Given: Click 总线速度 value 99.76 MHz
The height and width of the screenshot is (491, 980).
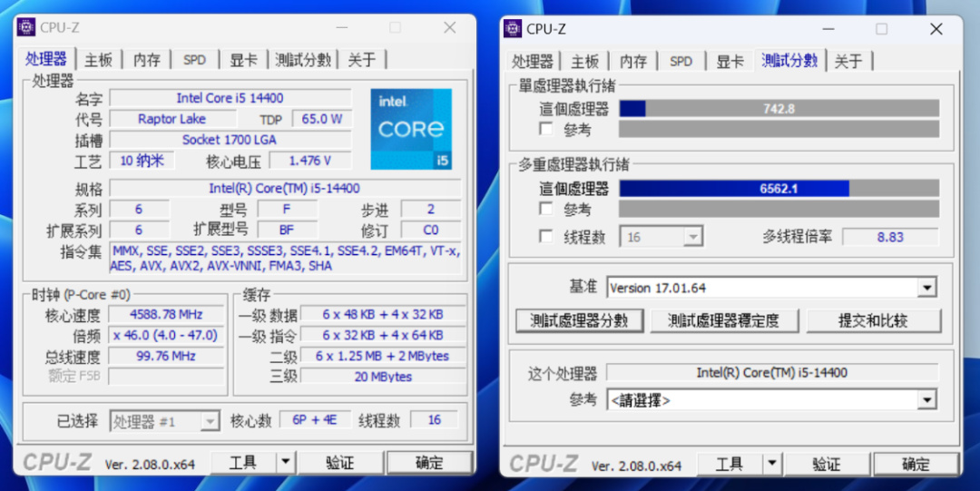Looking at the screenshot, I should point(166,355).
